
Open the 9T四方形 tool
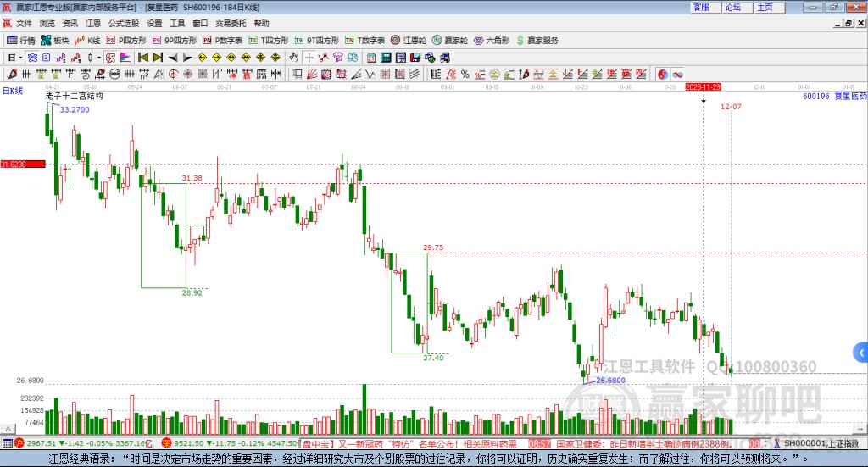point(317,41)
